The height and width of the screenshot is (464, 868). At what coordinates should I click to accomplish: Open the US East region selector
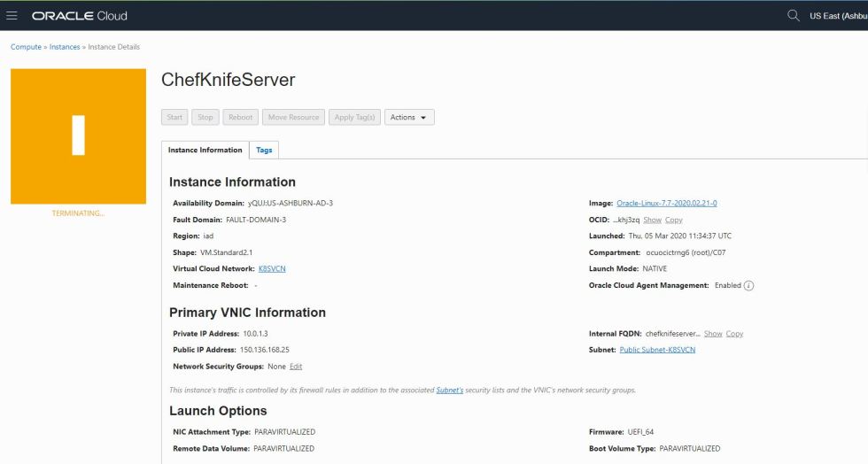pos(838,16)
